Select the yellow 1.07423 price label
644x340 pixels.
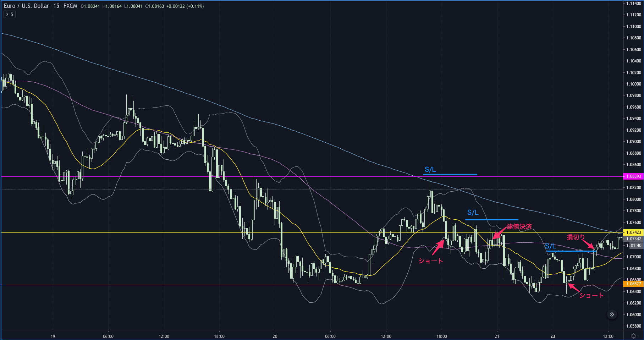(633, 232)
